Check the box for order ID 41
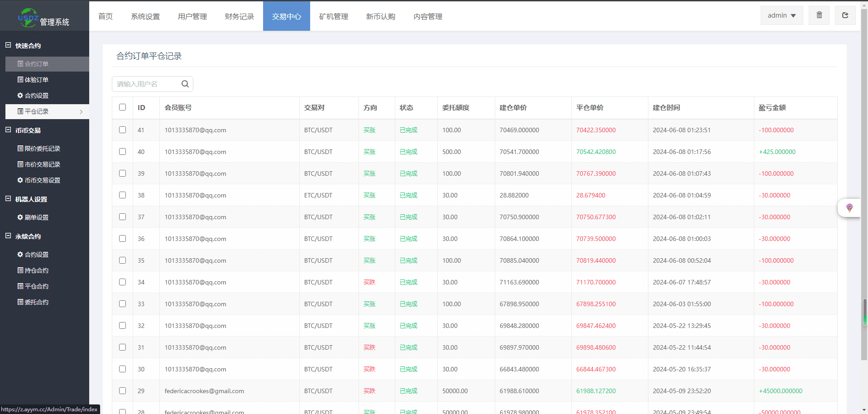 pos(122,130)
